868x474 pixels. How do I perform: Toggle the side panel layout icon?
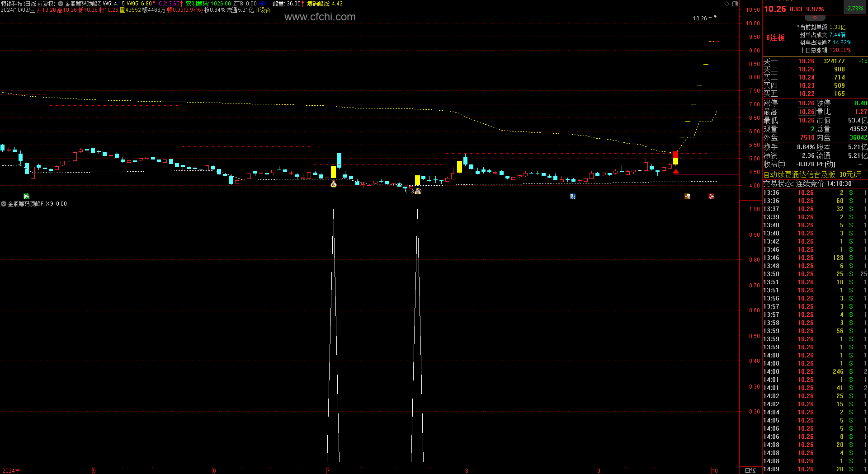735,4
